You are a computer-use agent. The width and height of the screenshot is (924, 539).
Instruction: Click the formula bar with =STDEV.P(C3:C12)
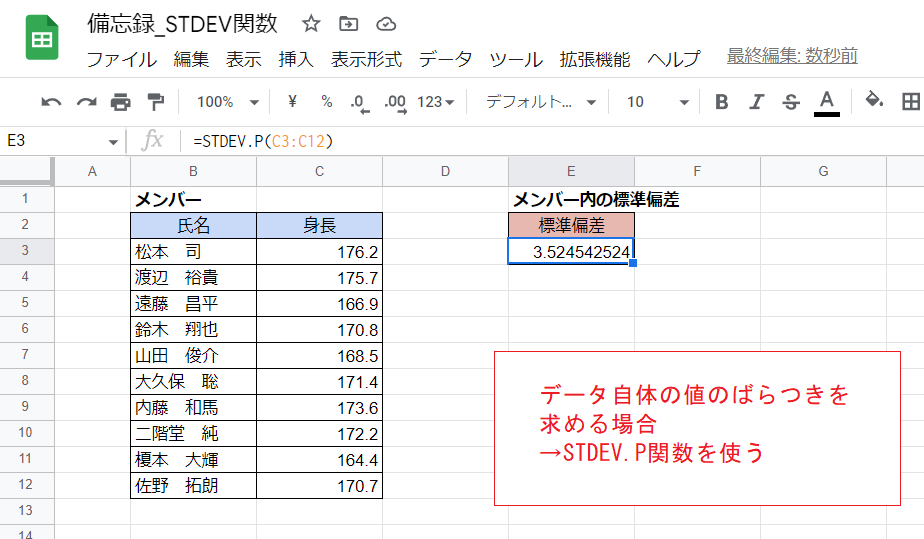(x=554, y=141)
